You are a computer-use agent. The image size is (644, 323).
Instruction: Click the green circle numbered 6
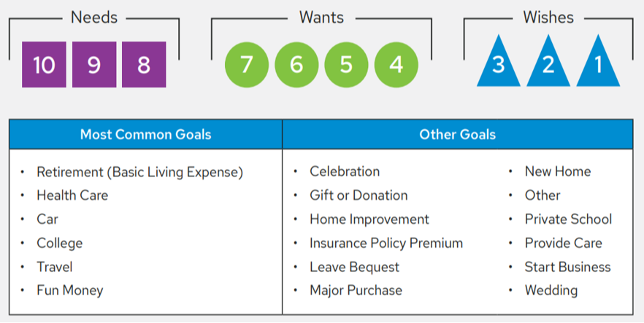tap(296, 65)
